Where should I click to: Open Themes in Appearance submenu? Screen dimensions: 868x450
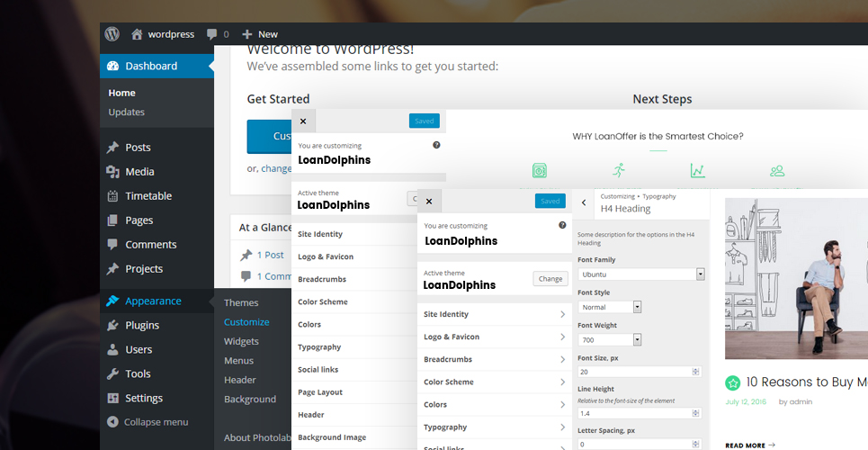[241, 302]
